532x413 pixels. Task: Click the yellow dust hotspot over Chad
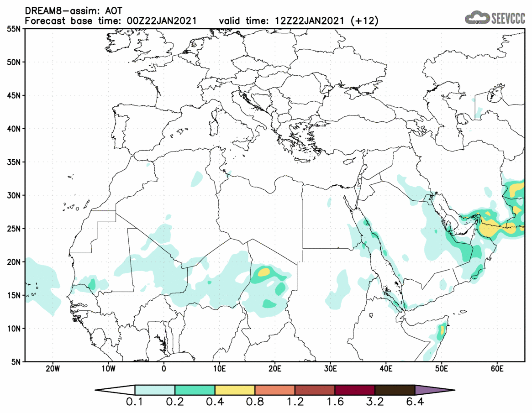264,272
